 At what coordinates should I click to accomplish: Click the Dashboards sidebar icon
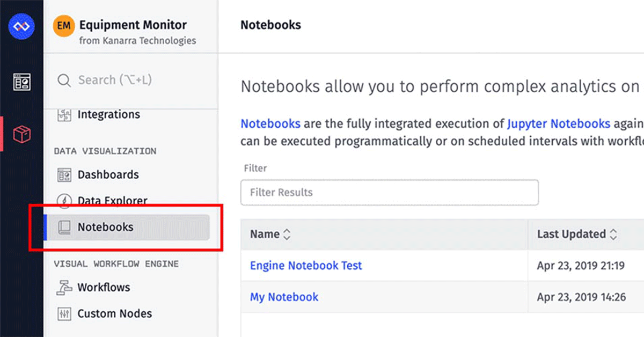64,175
